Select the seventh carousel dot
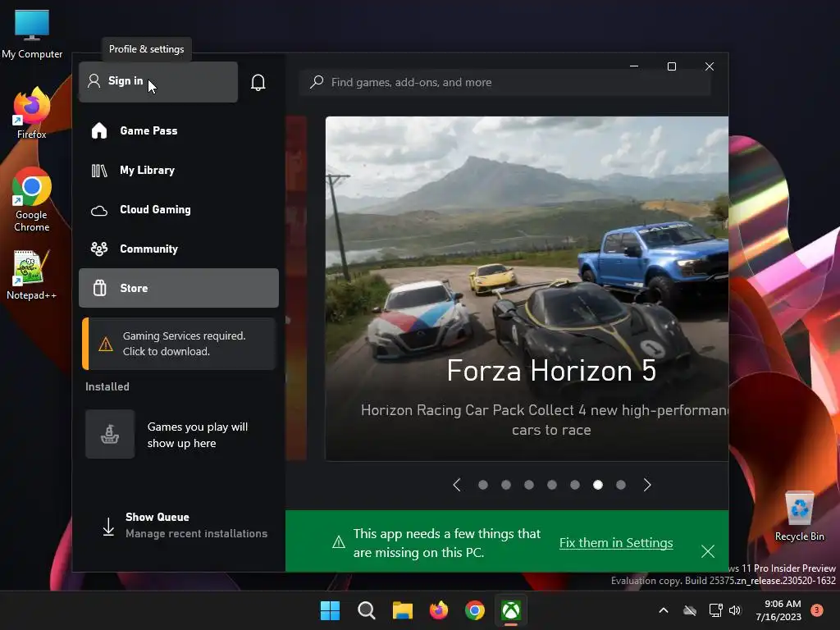Image resolution: width=840 pixels, height=630 pixels. point(621,485)
